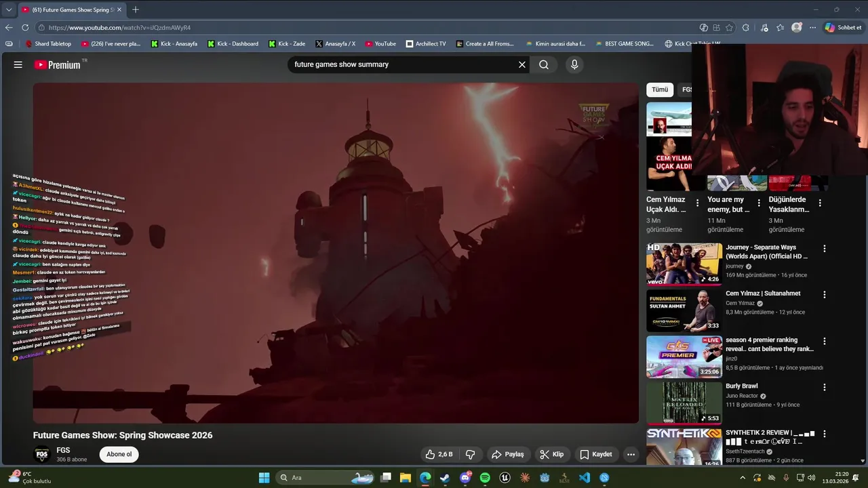Viewport: 868px width, 488px height.
Task: Click the taskbar Ara search box
Action: pyautogui.click(x=326, y=478)
